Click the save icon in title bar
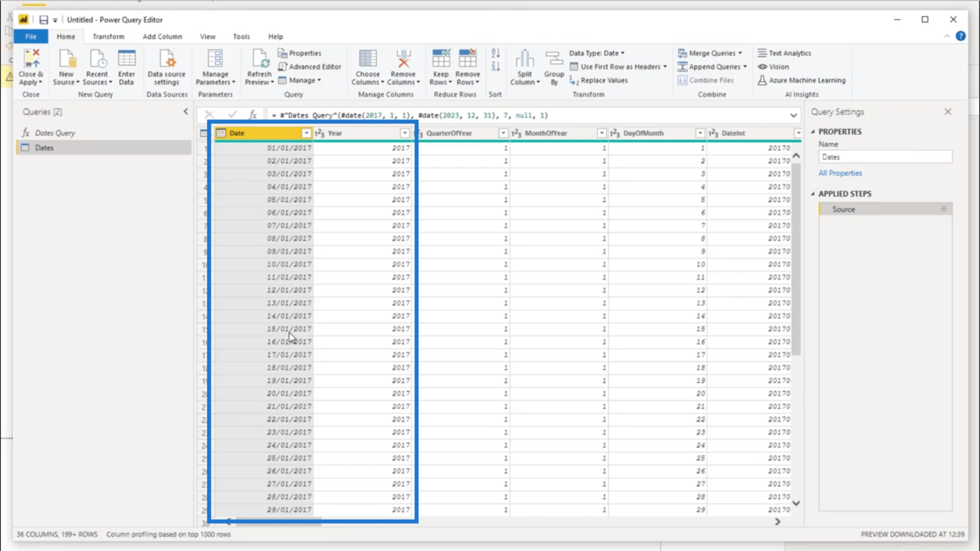Screen dimensions: 980x551 tap(43, 20)
